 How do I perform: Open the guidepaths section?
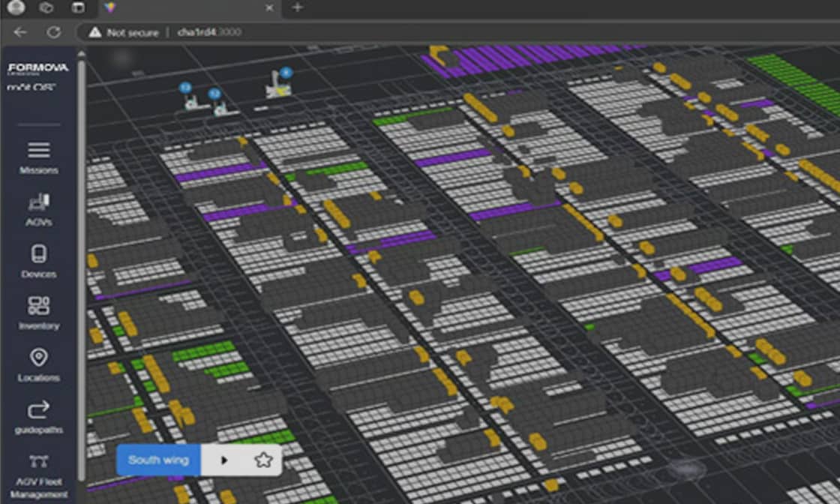(x=38, y=417)
